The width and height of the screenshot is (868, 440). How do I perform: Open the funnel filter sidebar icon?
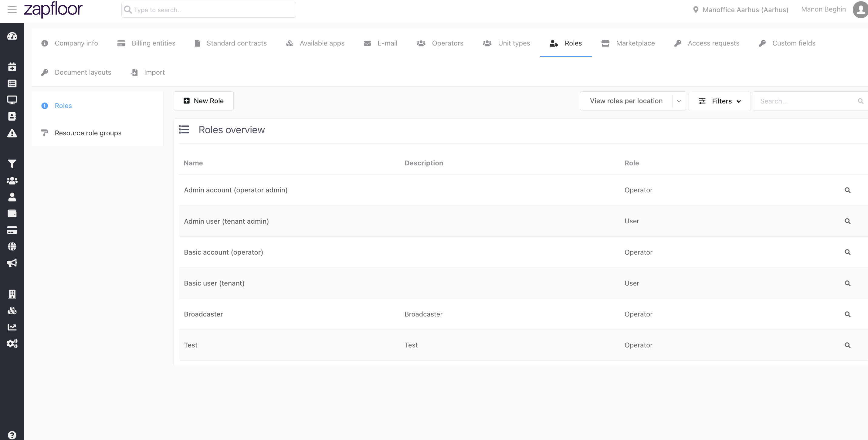[x=12, y=164]
